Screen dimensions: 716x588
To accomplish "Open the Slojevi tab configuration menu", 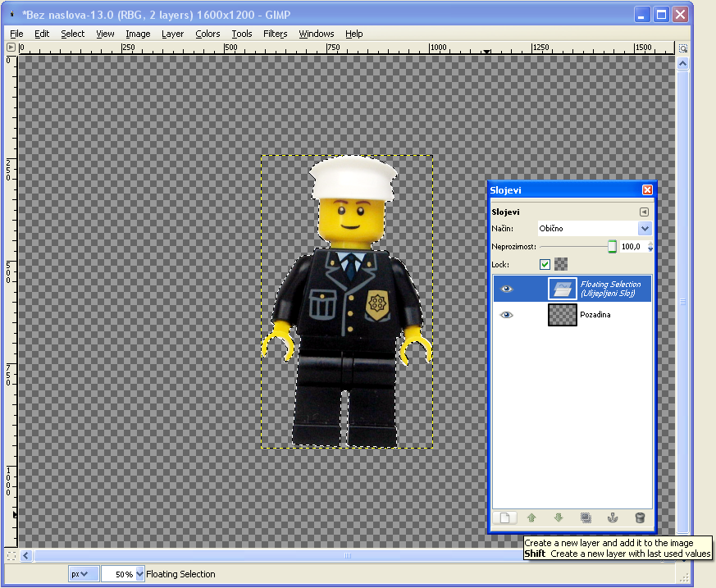I will (644, 212).
